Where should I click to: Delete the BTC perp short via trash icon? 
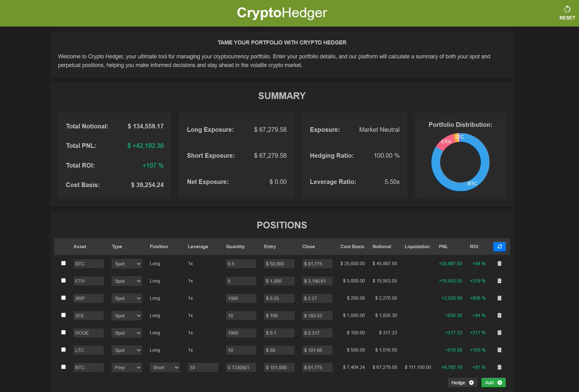(x=499, y=367)
